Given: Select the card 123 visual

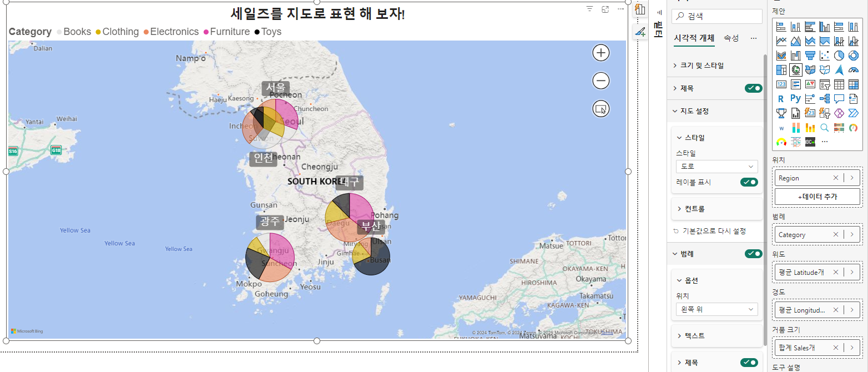Looking at the screenshot, I should (x=781, y=84).
